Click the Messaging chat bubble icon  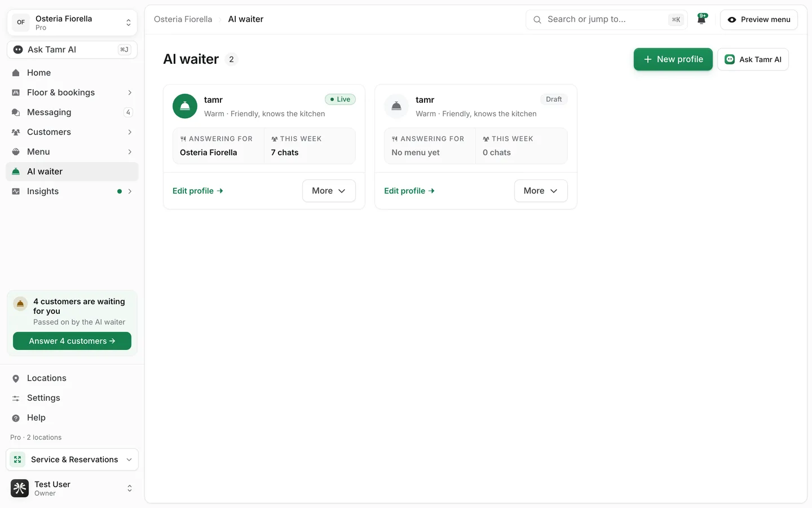pyautogui.click(x=16, y=112)
